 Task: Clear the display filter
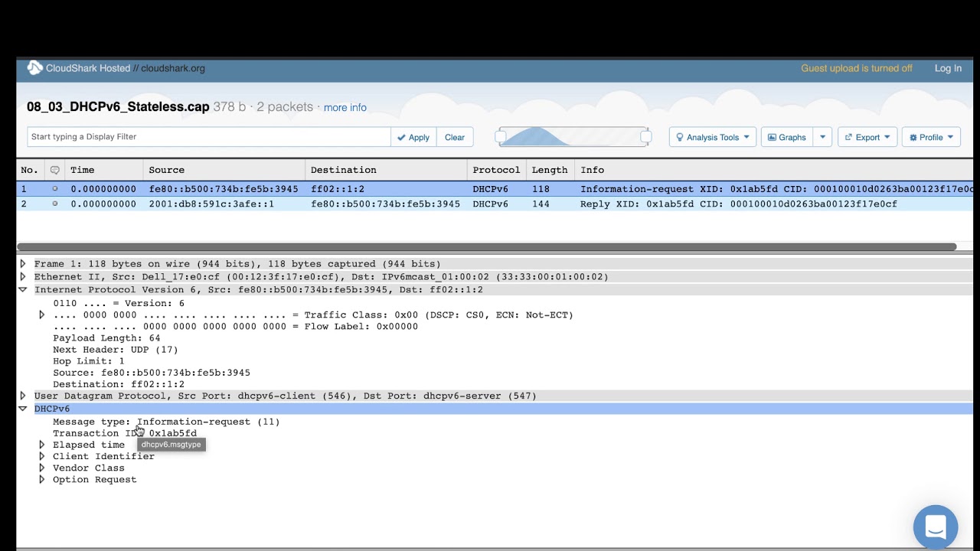point(455,137)
